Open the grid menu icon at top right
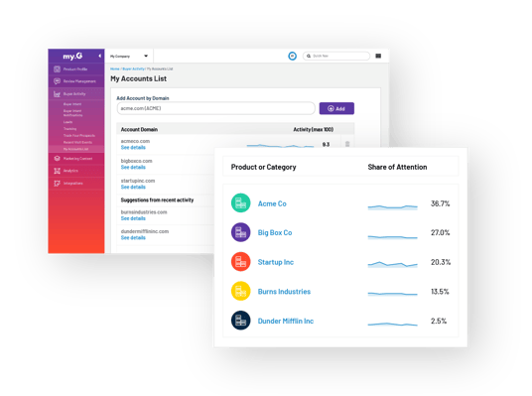The height and width of the screenshot is (396, 532). tap(378, 56)
